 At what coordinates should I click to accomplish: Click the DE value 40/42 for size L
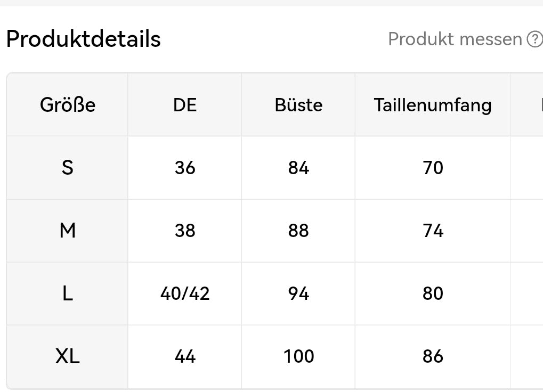pyautogui.click(x=184, y=293)
